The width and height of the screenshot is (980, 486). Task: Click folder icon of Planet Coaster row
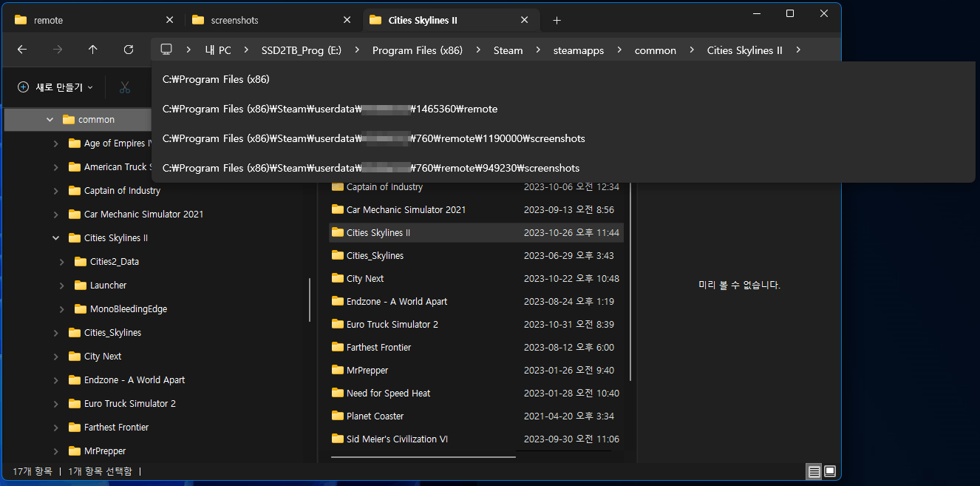click(x=338, y=416)
